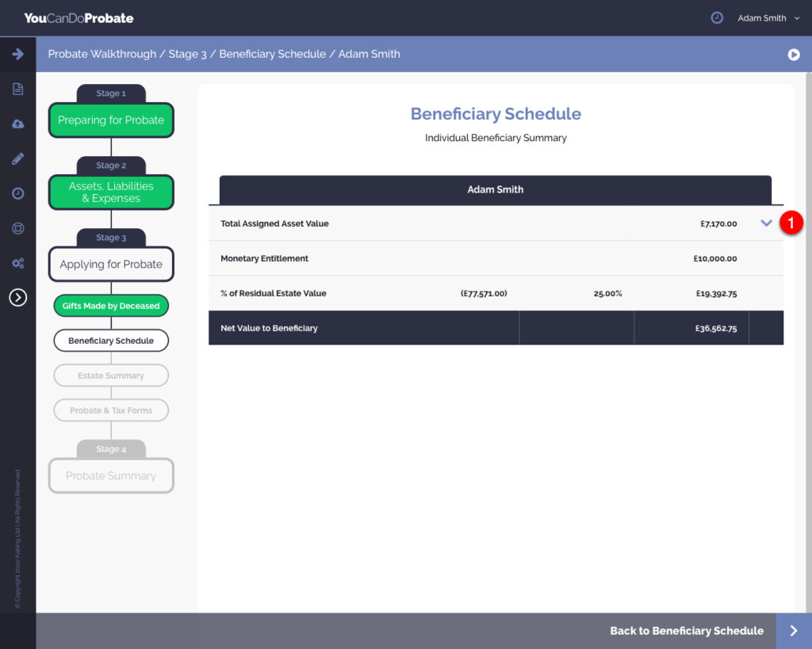
Task: Open settings gears icon in sidebar
Action: [17, 263]
